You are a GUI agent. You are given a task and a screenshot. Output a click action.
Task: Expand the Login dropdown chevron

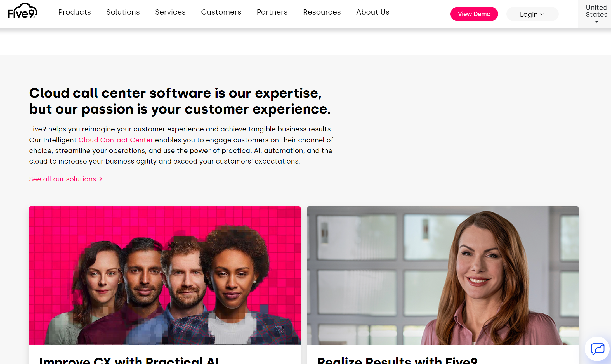pyautogui.click(x=542, y=15)
